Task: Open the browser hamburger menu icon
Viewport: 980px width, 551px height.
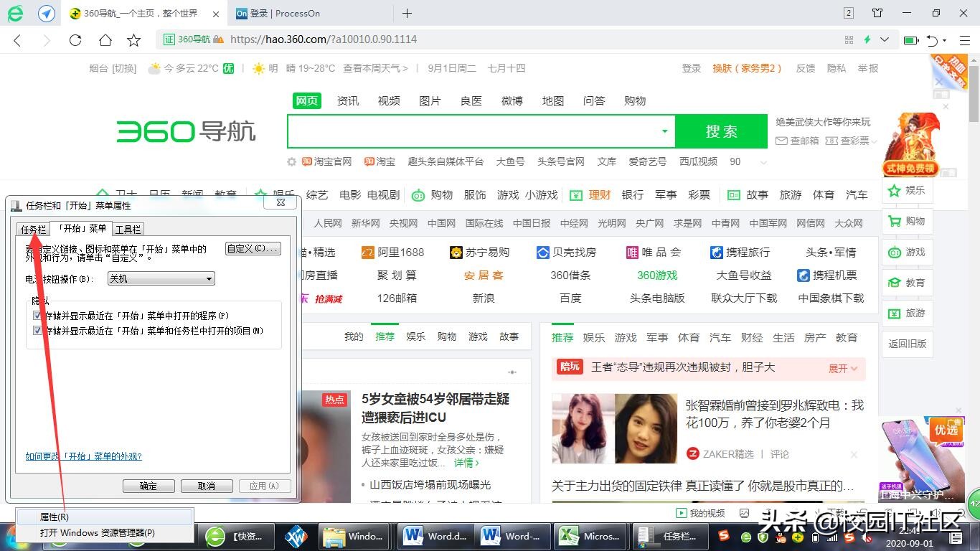Action: (965, 40)
